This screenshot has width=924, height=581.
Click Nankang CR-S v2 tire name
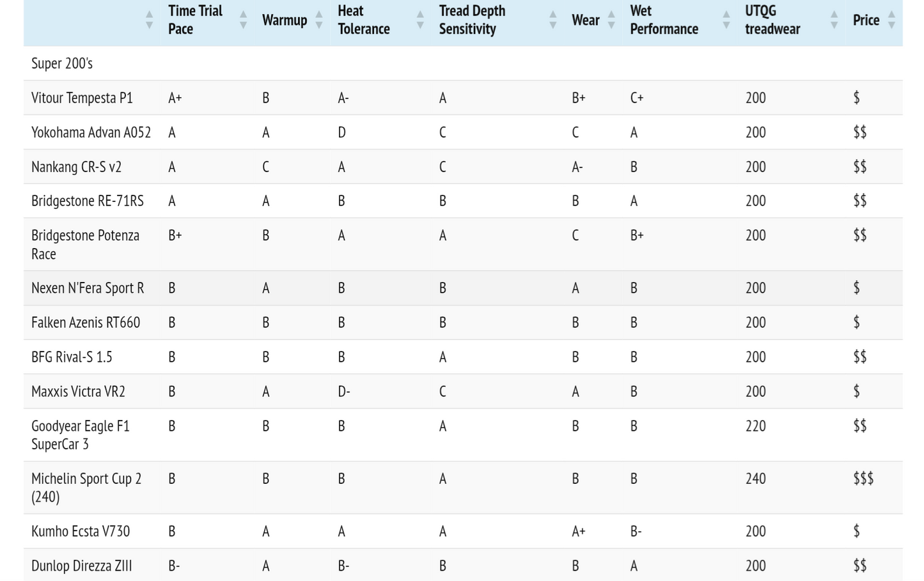76,167
